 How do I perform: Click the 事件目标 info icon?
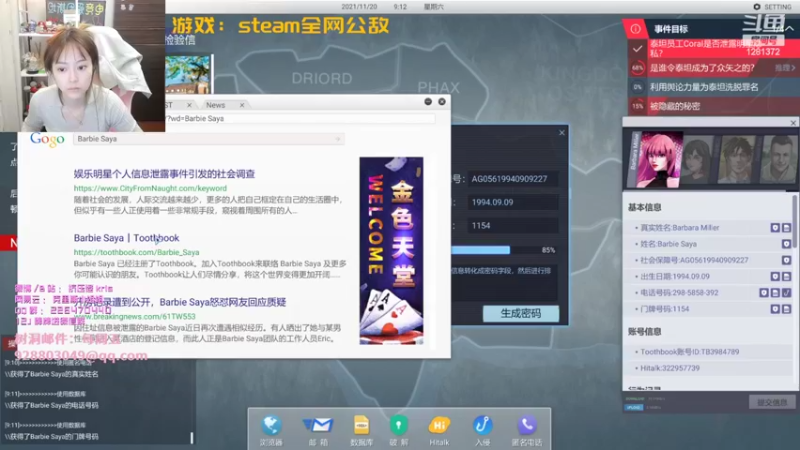coord(635,29)
